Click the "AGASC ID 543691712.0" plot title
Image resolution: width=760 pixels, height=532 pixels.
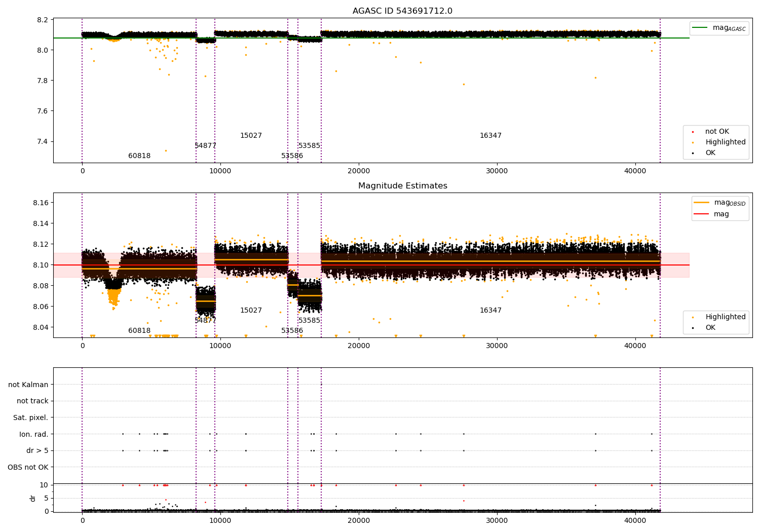(402, 11)
